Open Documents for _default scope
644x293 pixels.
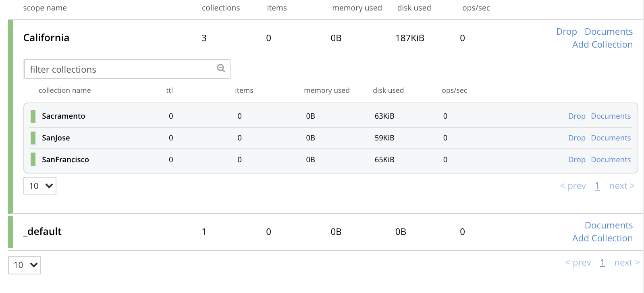coord(609,225)
